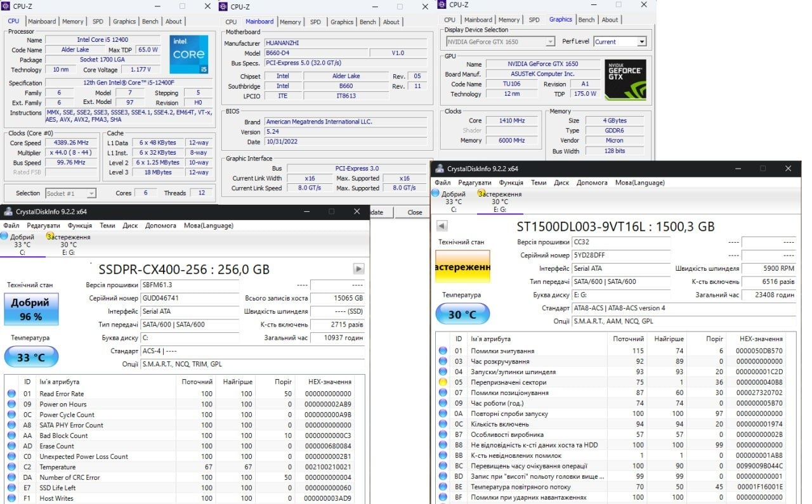Click the Поточний column header in HDD table

(x=627, y=339)
